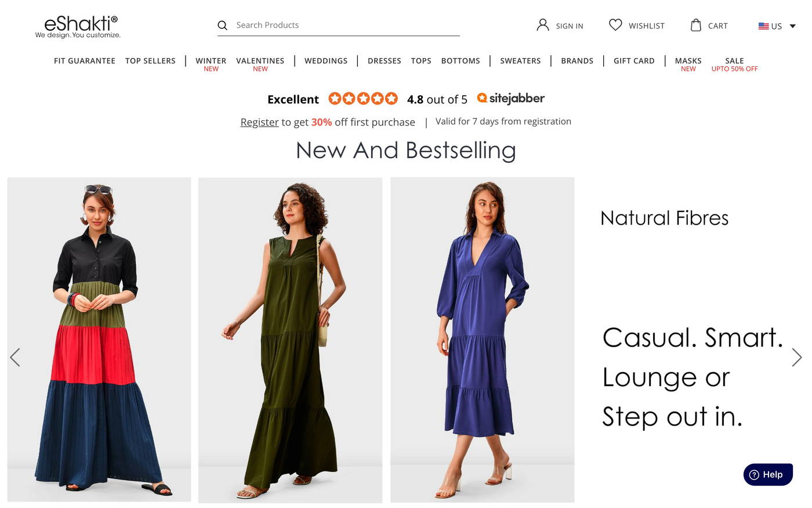Screen dimensions: 812x508
Task: Open the WEDDINGS menu
Action: (326, 60)
